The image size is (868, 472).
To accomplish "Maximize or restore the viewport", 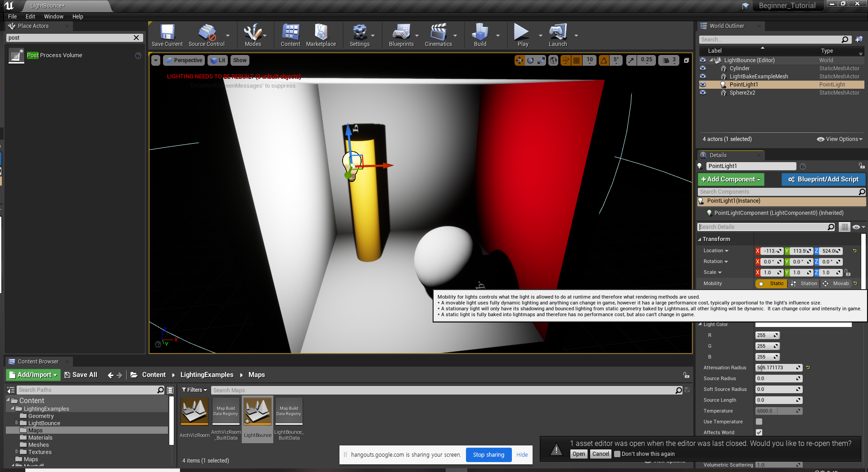I will (687, 60).
